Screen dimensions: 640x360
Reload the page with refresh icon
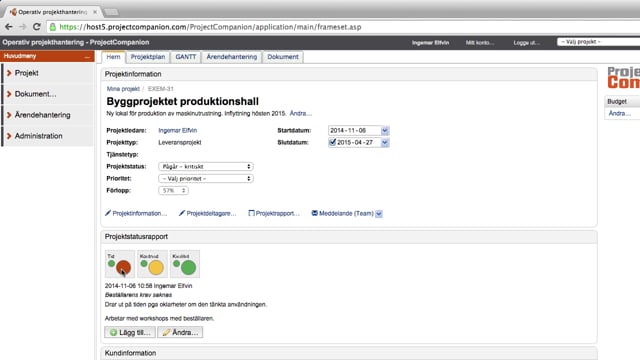coord(36,27)
